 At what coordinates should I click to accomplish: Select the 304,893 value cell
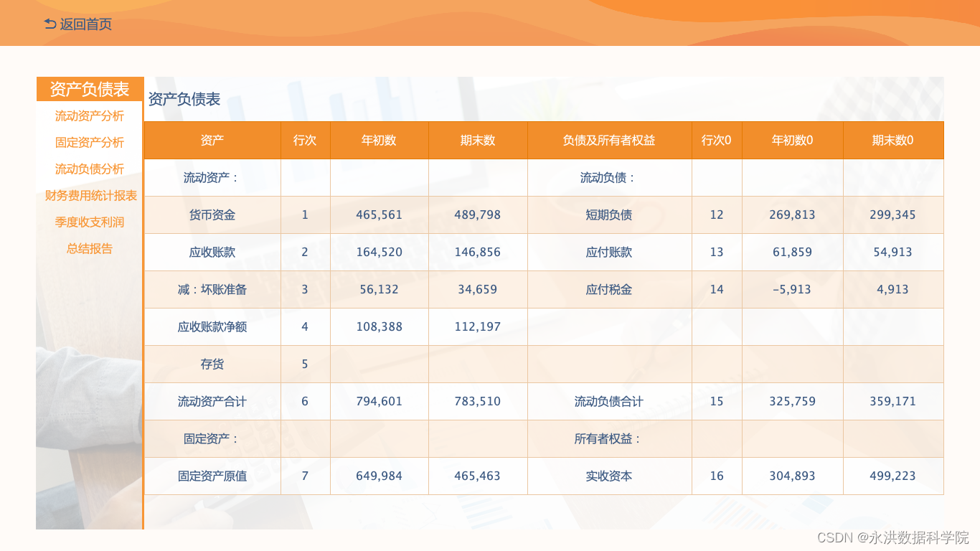(792, 476)
